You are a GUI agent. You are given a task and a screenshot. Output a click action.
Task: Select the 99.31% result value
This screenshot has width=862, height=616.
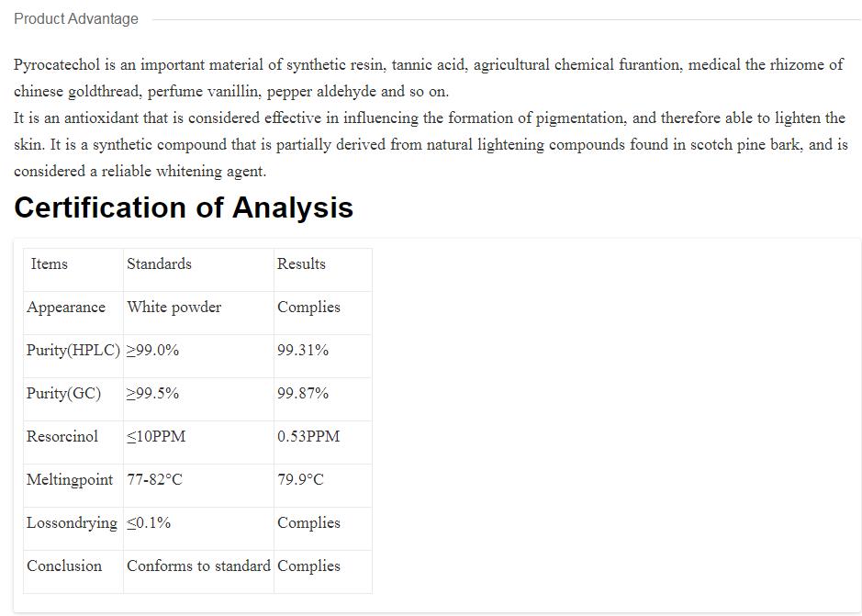303,351
